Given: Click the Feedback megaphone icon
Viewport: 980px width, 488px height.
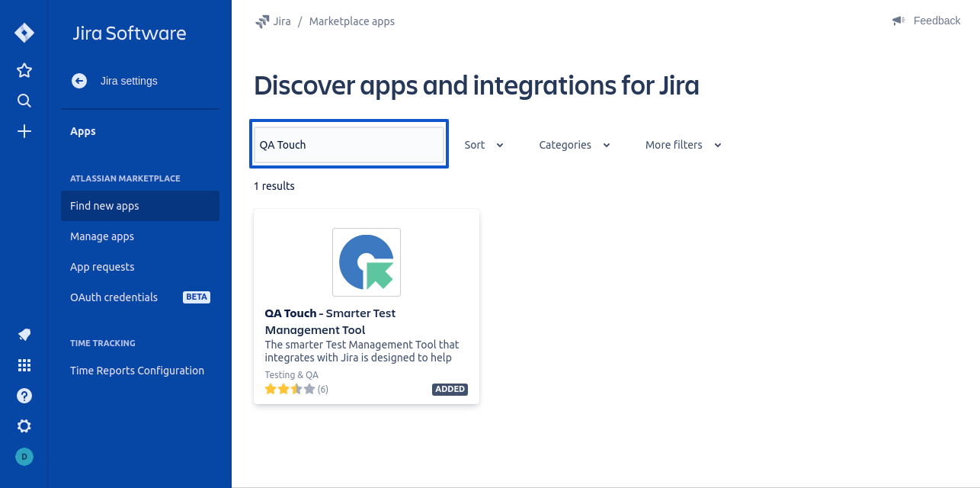Looking at the screenshot, I should click(x=898, y=21).
